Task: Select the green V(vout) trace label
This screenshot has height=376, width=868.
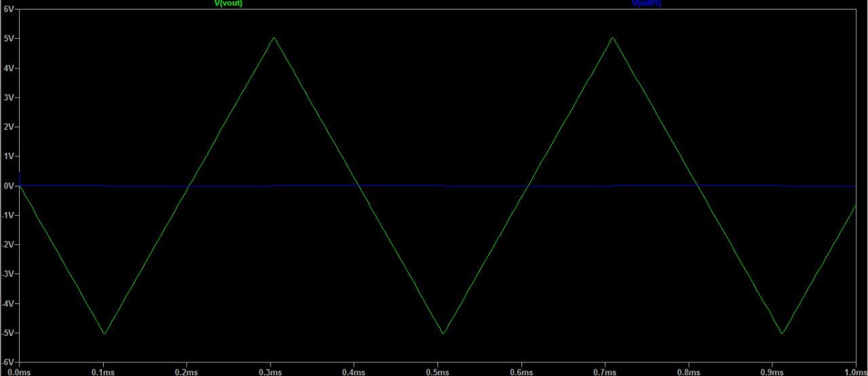Action: click(x=228, y=3)
